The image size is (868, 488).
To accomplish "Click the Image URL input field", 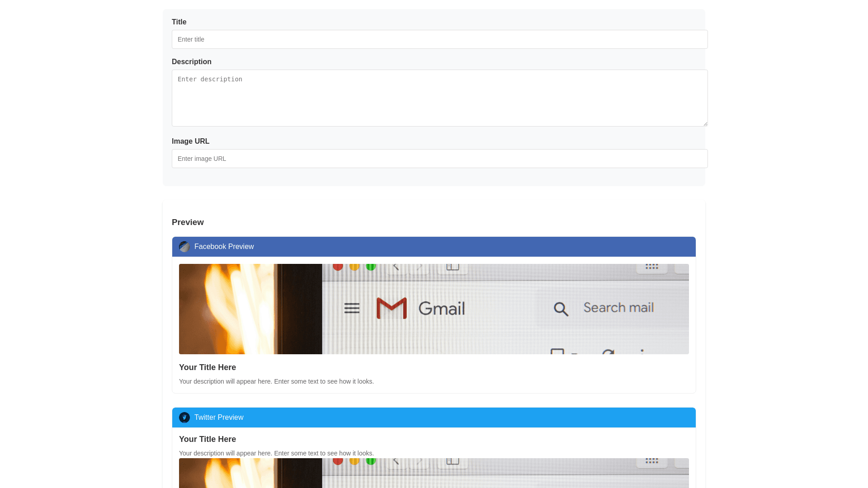I will click(x=439, y=159).
